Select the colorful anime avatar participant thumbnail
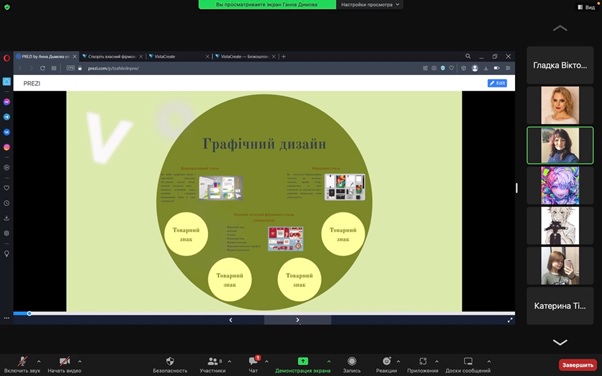 [x=560, y=186]
